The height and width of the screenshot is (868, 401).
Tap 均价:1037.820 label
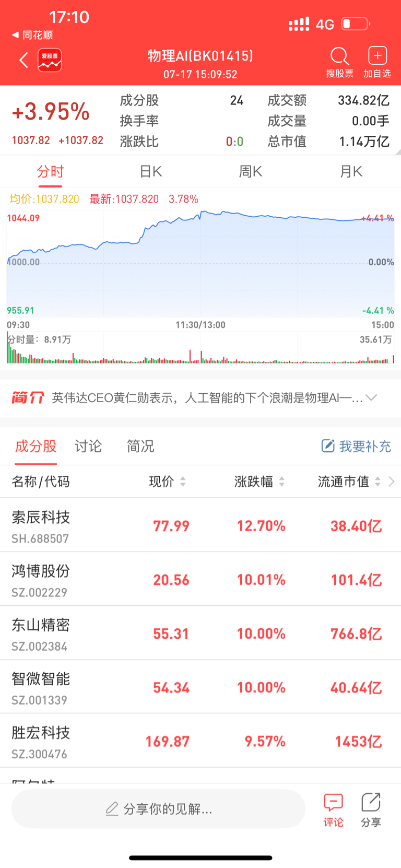pos(44,199)
